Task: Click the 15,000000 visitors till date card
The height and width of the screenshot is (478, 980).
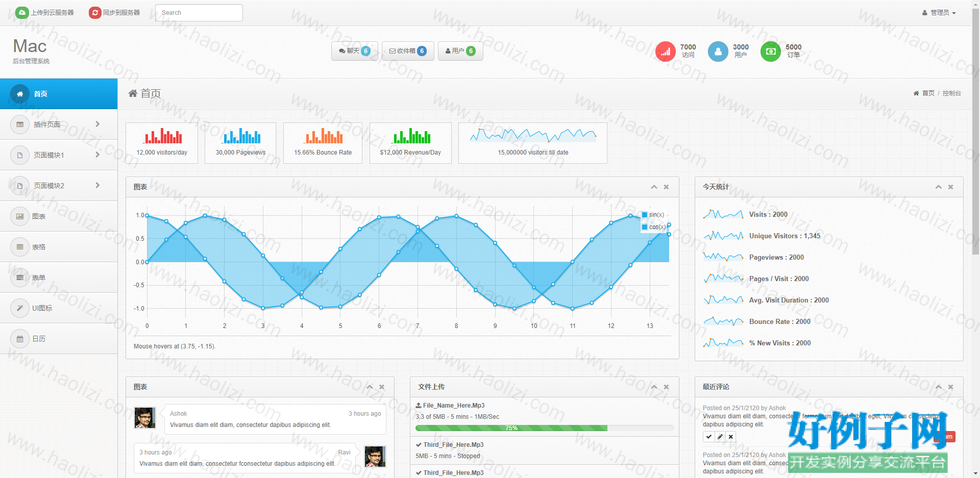Action: (x=533, y=143)
